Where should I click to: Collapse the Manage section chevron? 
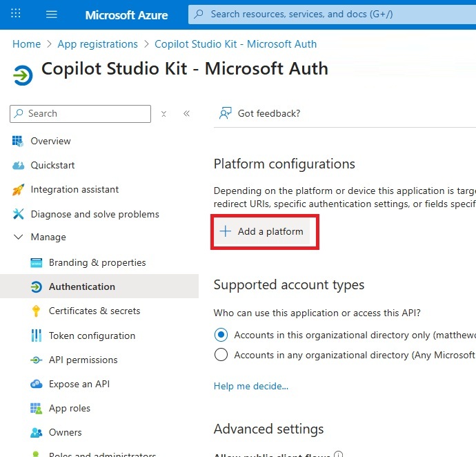click(x=18, y=237)
